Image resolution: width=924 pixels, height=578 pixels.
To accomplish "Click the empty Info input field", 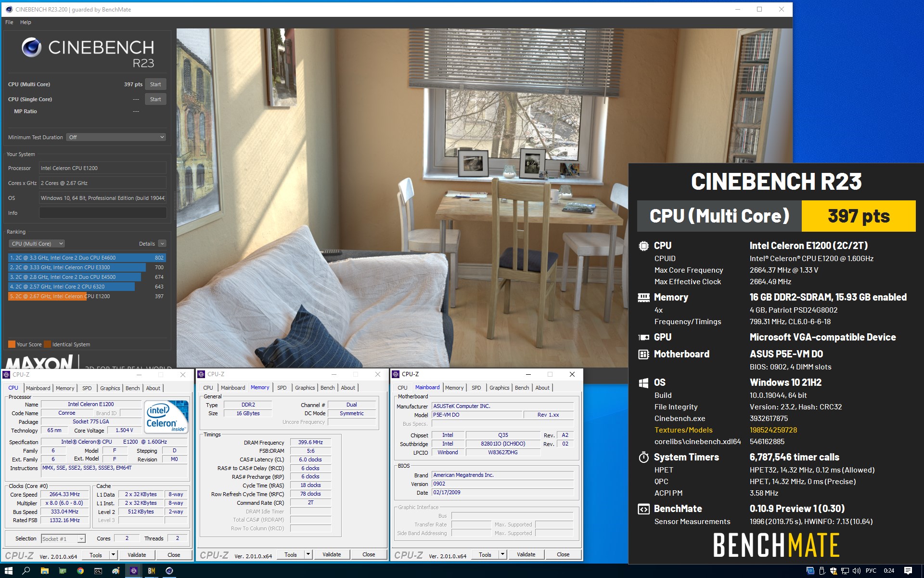I will point(103,213).
